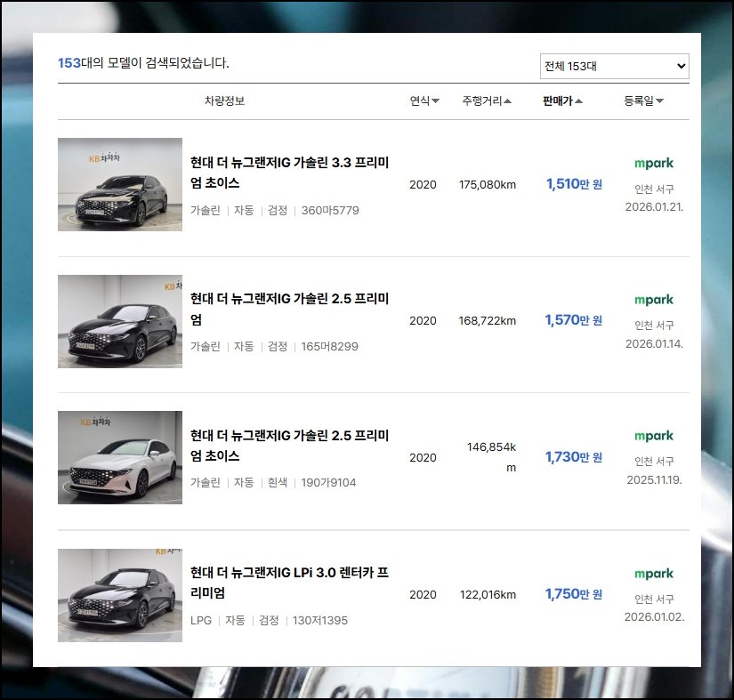Click the 1,730만 원 price
The width and height of the screenshot is (734, 700).
(574, 456)
